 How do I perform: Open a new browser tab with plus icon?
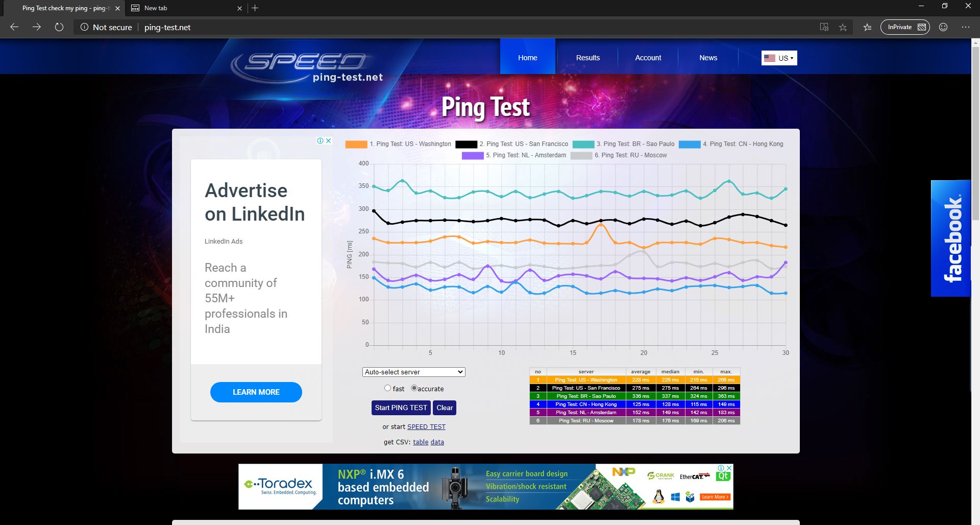255,8
